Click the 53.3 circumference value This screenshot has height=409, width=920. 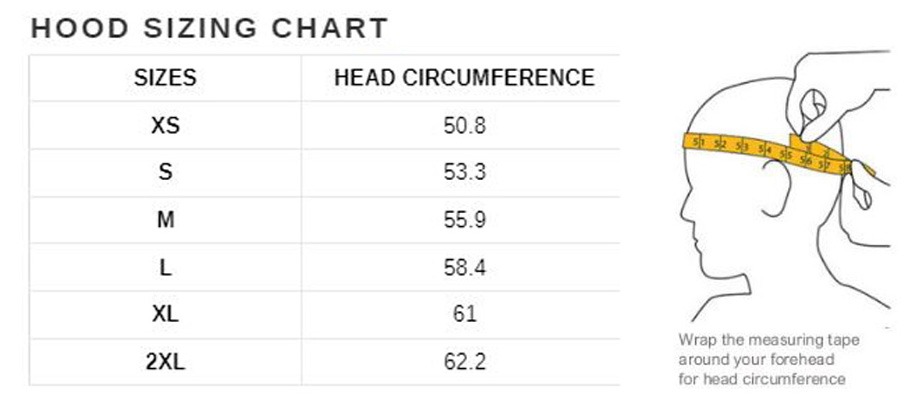464,173
